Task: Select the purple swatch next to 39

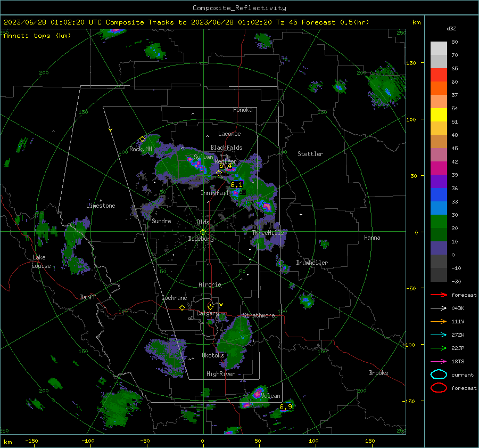Action: 439,181
